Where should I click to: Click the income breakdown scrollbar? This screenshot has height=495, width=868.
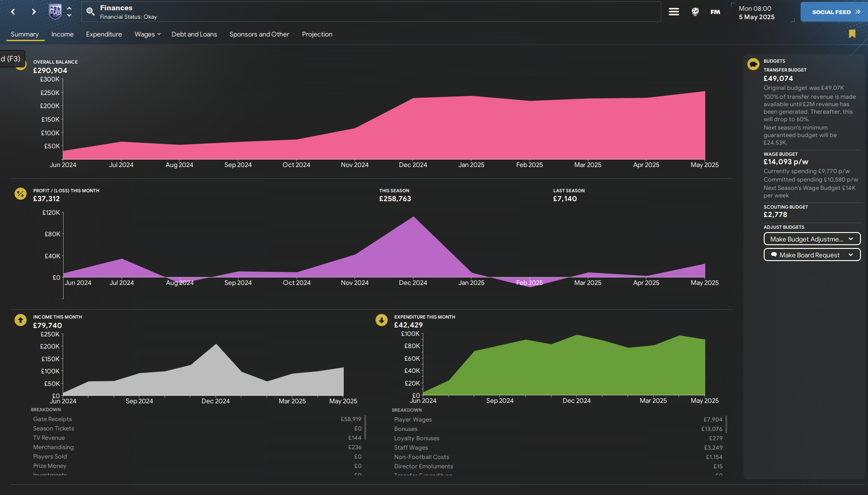click(x=365, y=427)
